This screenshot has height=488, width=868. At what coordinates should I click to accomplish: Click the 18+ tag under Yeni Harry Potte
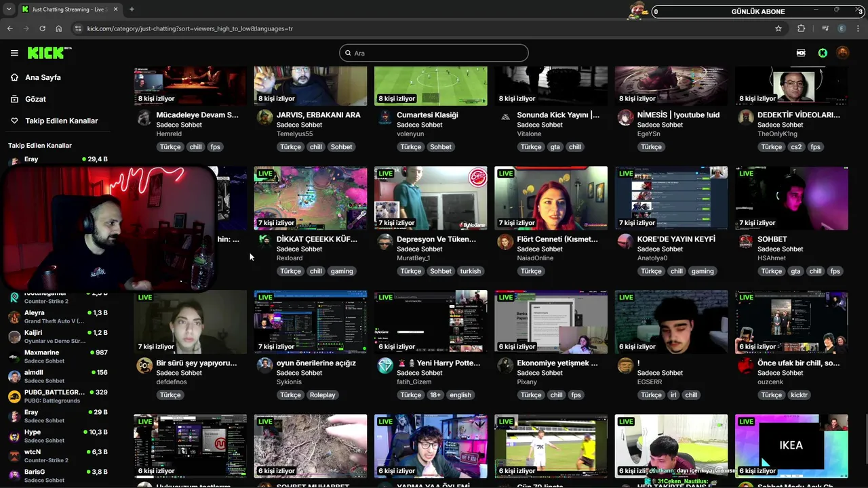[x=435, y=395]
